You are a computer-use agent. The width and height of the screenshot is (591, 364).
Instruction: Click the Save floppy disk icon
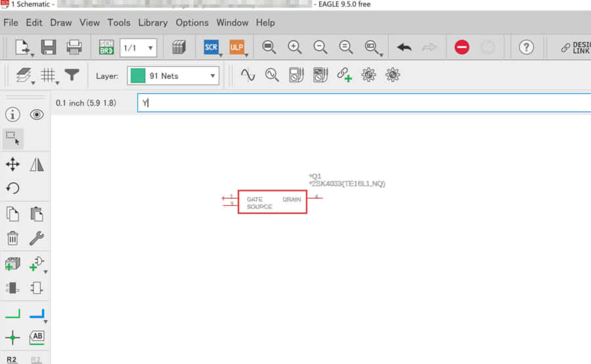49,47
